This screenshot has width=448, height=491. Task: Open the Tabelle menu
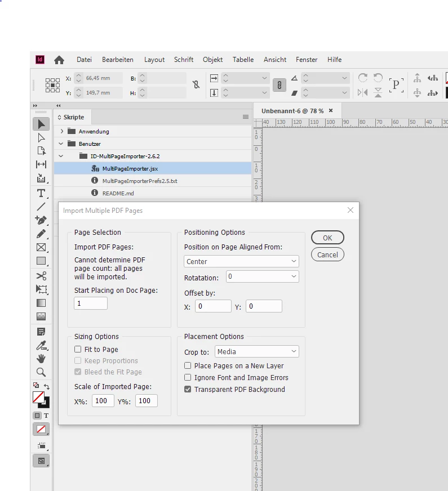click(x=243, y=60)
